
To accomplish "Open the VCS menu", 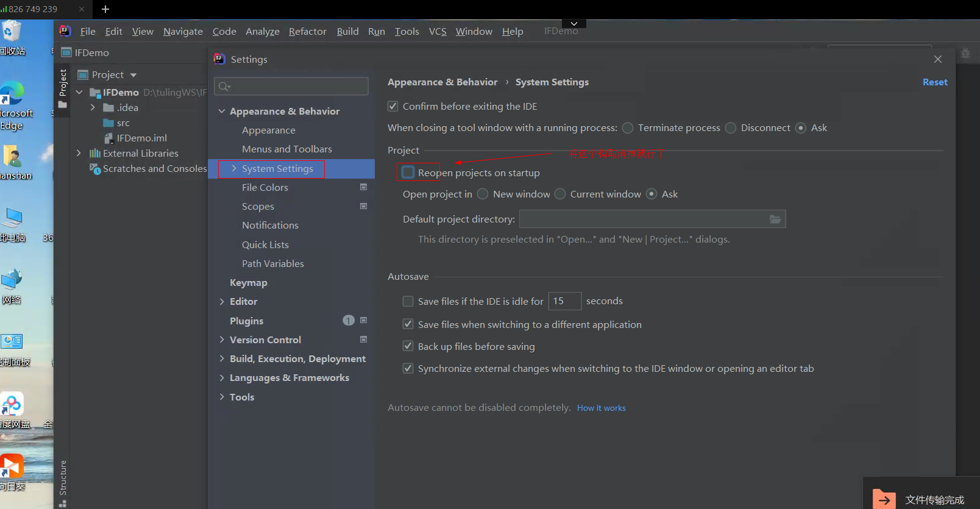I will pos(438,31).
